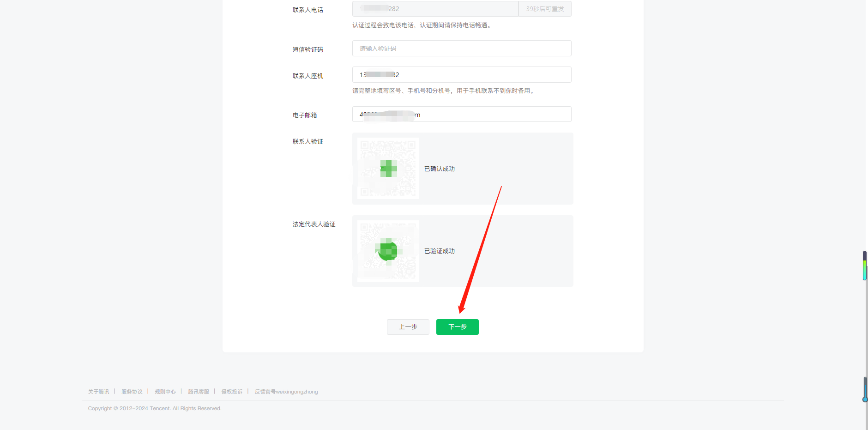Image resolution: width=868 pixels, height=430 pixels.
Task: Click the green icon in 联系人验证 QR code
Action: click(388, 169)
